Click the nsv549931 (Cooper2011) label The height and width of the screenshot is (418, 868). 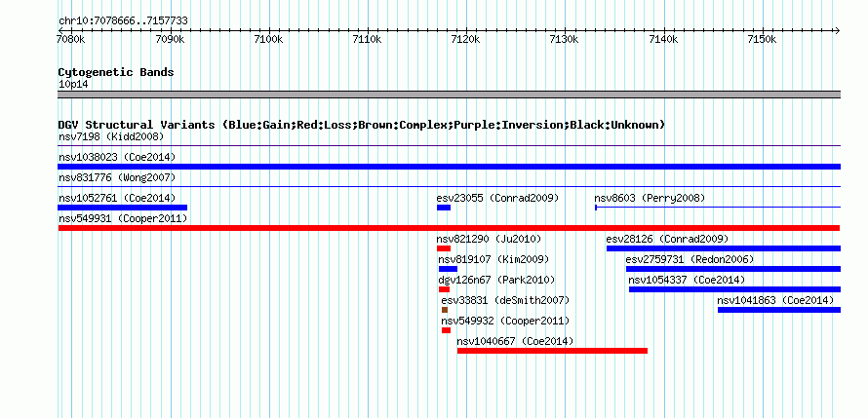click(x=123, y=218)
